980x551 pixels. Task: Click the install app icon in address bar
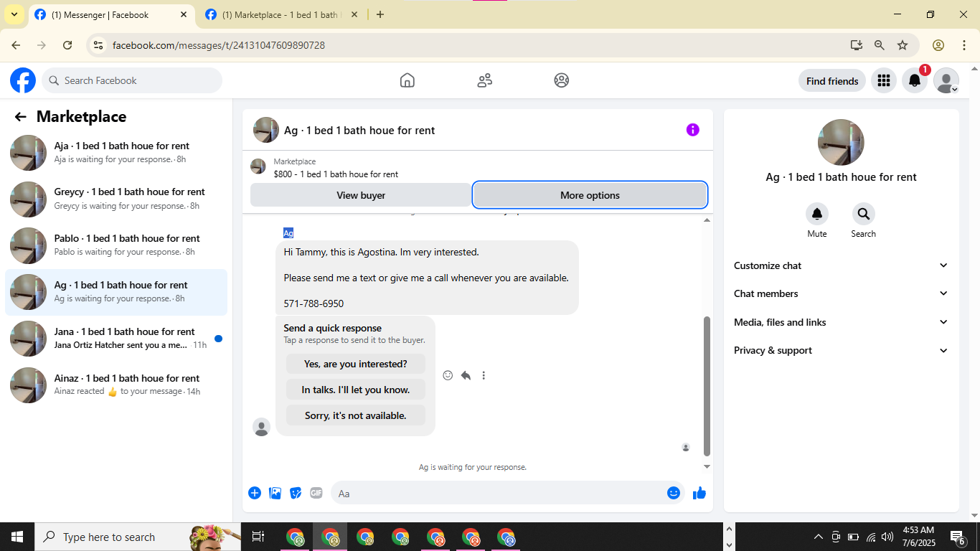(857, 45)
